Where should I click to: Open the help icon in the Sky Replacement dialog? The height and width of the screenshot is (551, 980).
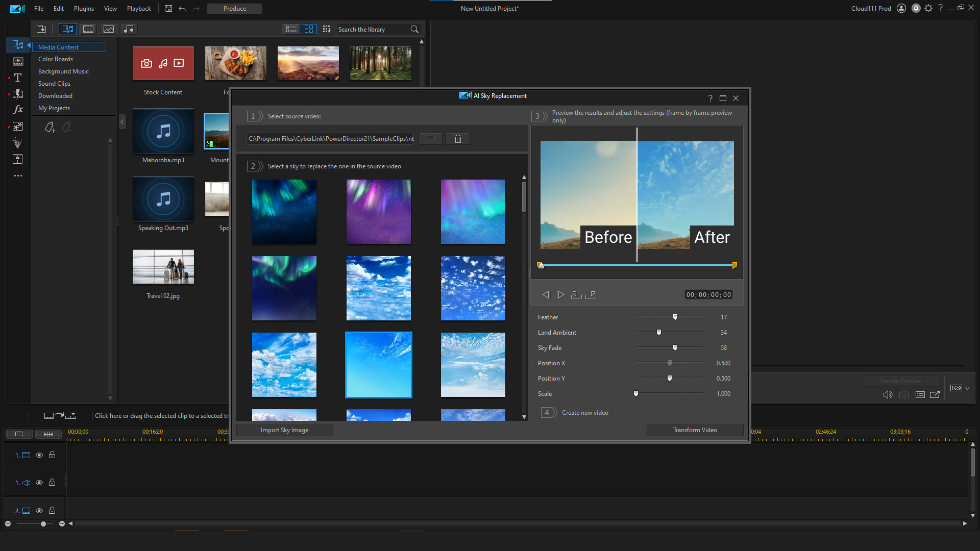point(709,98)
